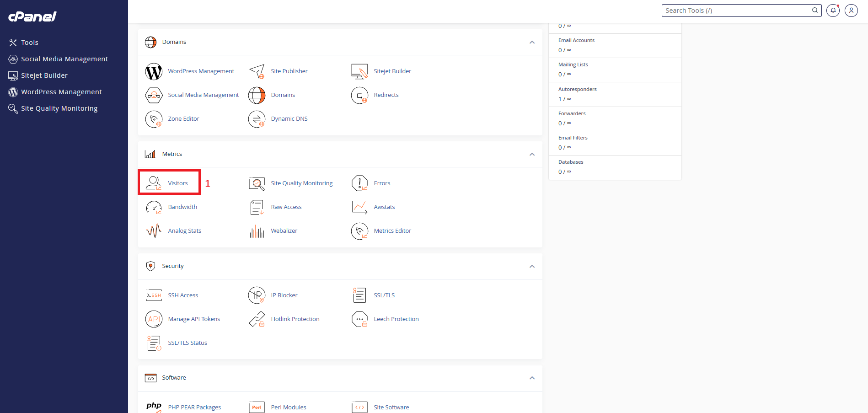Click the notifications bell icon
This screenshot has height=413, width=868.
point(833,11)
